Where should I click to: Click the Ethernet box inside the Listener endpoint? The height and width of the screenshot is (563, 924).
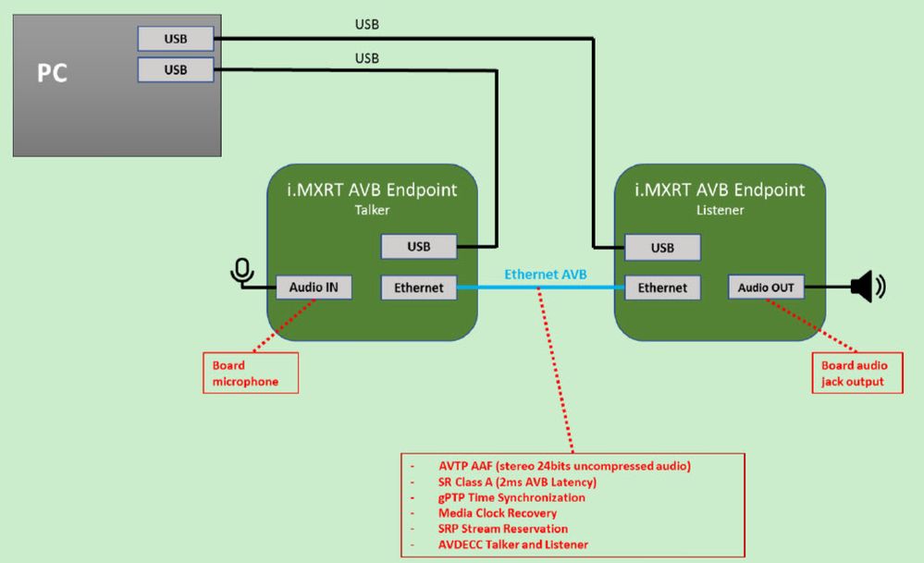[662, 288]
